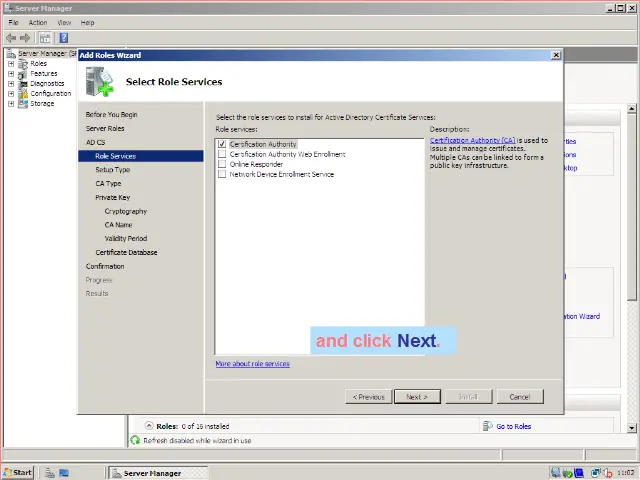Select the Role Services wizard step
Screen dimensions: 640x480
(141, 156)
